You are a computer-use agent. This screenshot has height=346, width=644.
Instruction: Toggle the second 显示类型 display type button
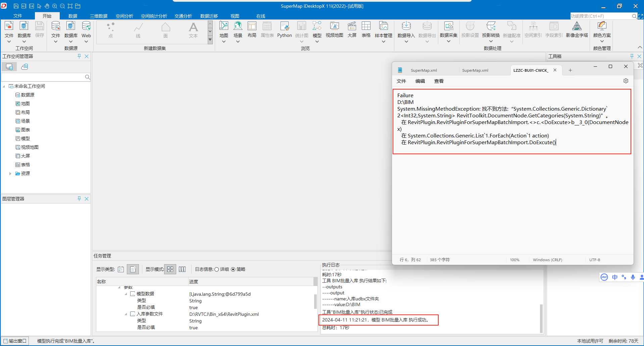(133, 269)
